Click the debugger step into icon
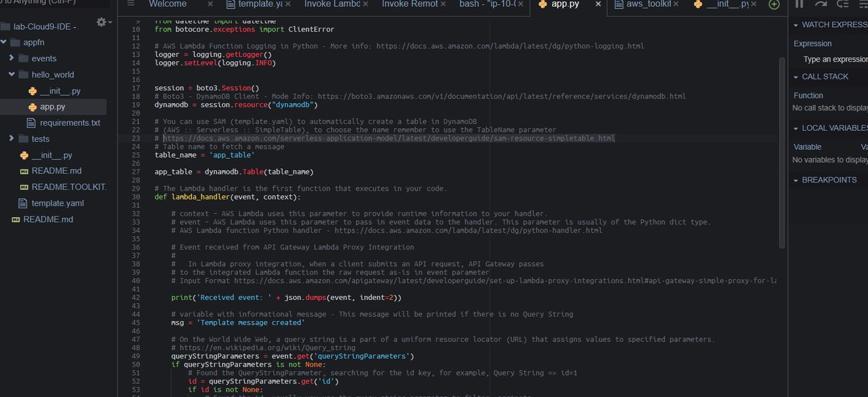The width and height of the screenshot is (868, 397). pos(842,3)
